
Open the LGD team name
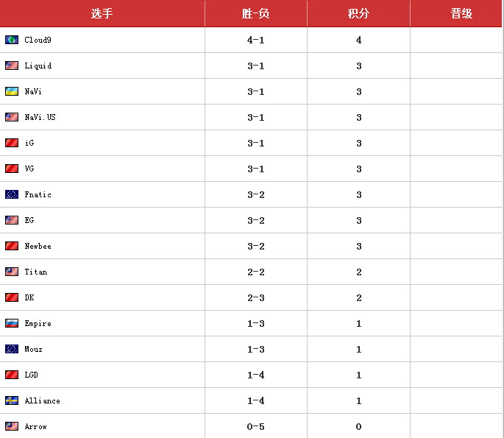click(32, 375)
